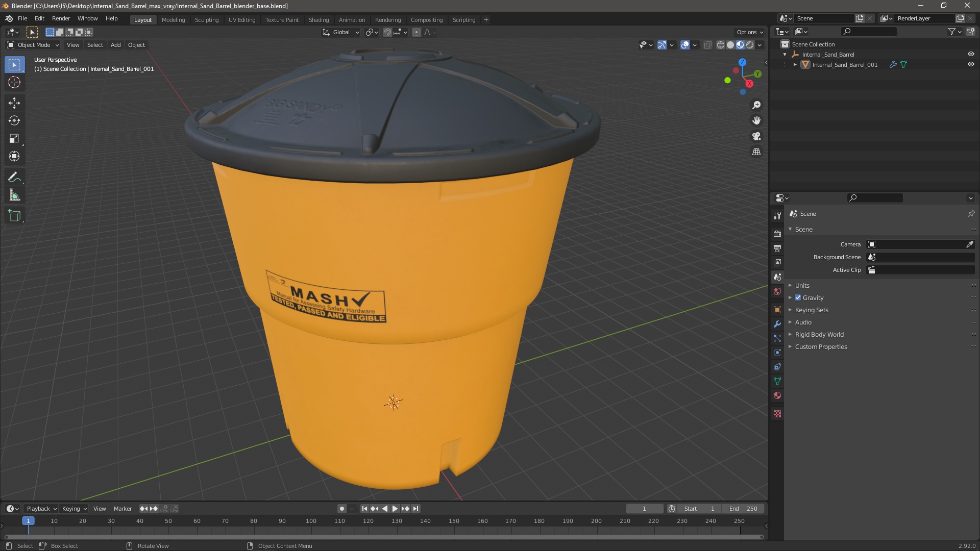Open the Tool properties tab
This screenshot has height=551, width=980.
777,216
